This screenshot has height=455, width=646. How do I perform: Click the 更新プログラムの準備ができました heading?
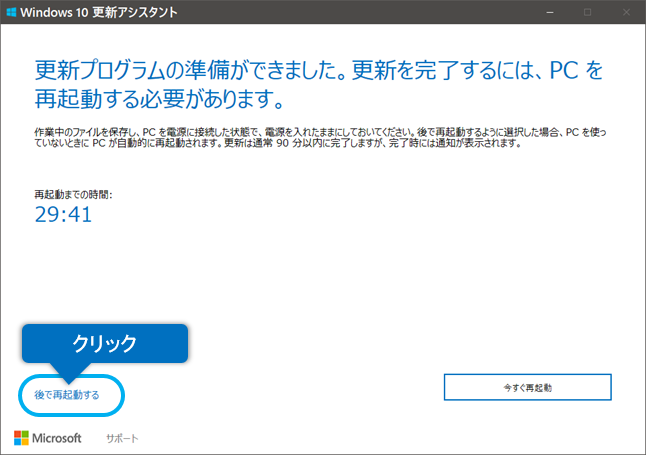318,84
